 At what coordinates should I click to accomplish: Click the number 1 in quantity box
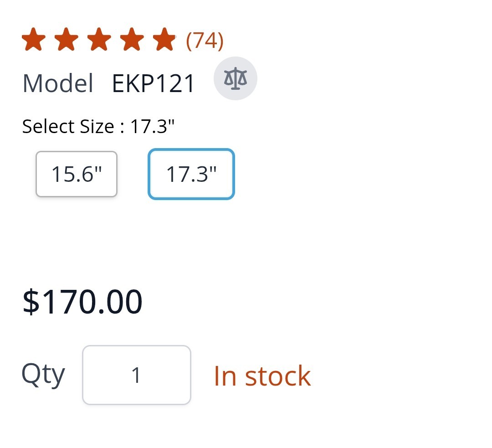click(136, 375)
